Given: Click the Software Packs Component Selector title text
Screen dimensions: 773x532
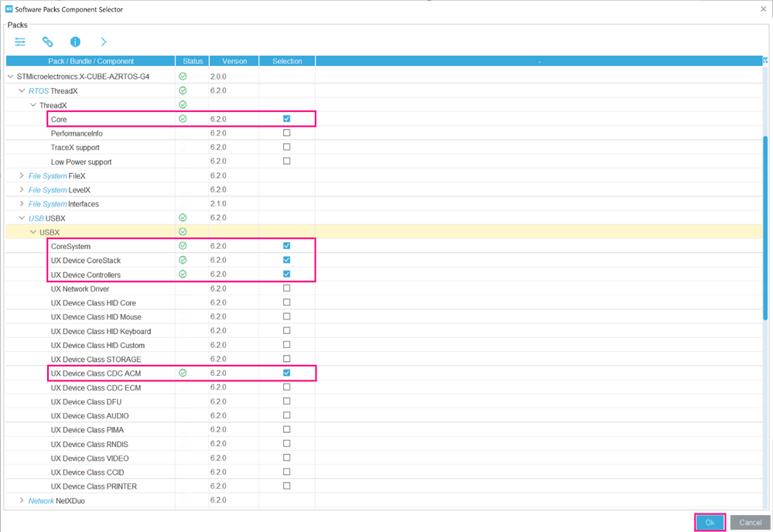Looking at the screenshot, I should (x=69, y=9).
